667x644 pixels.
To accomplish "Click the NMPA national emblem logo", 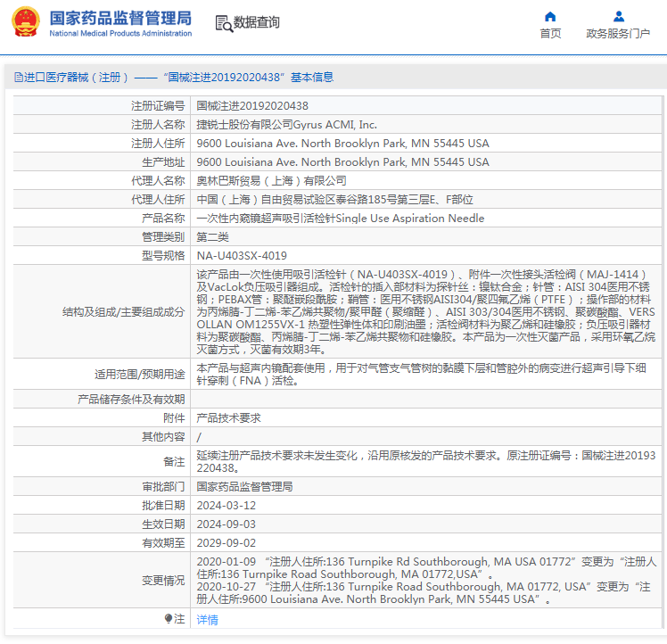I will [x=26, y=21].
